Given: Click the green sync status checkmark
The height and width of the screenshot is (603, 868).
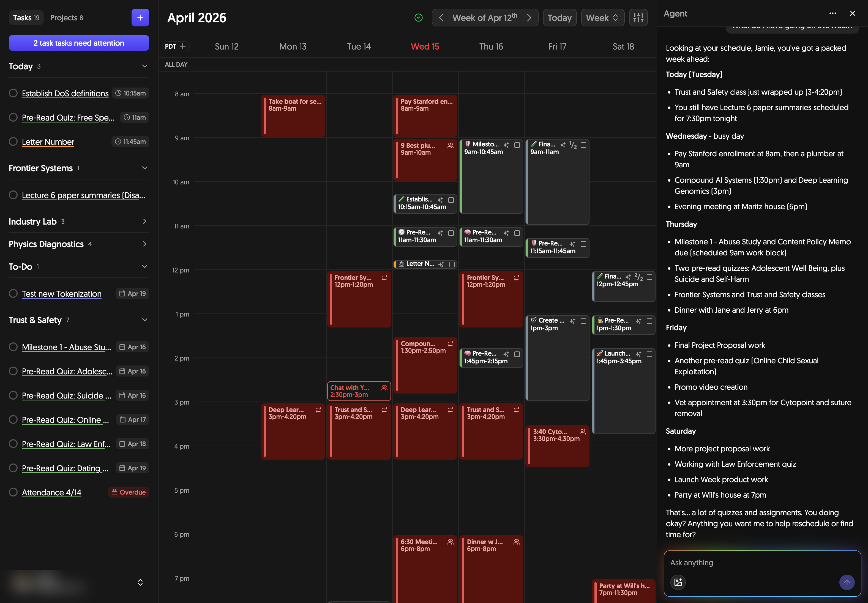Looking at the screenshot, I should pyautogui.click(x=418, y=18).
